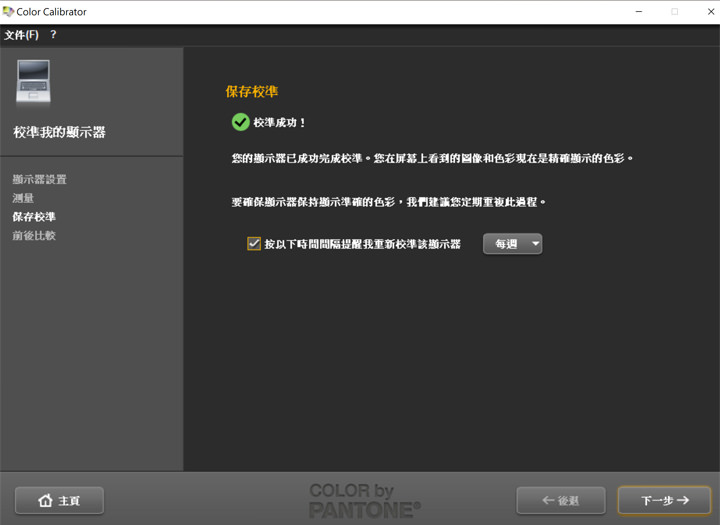Open the 每週 reminder interval dropdown
Viewport: 720px width, 525px height.
click(x=512, y=244)
